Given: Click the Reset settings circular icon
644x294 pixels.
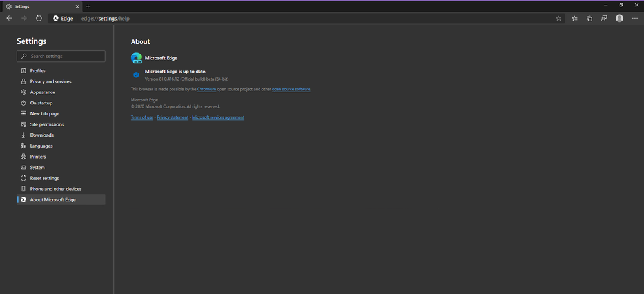Looking at the screenshot, I should click(x=23, y=178).
